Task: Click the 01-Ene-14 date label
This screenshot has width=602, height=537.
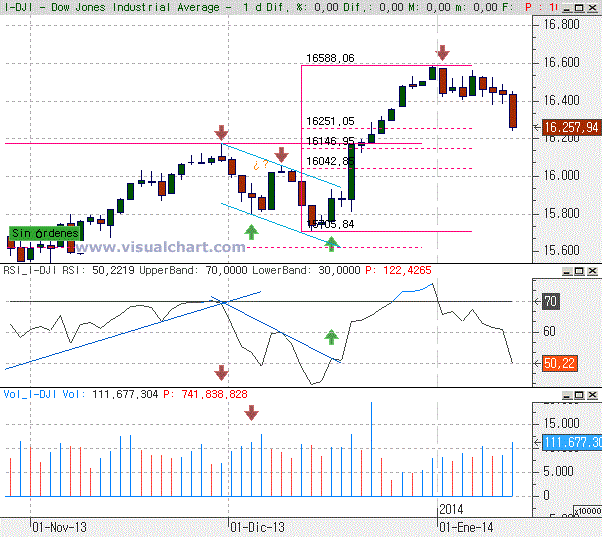Action: tap(466, 528)
